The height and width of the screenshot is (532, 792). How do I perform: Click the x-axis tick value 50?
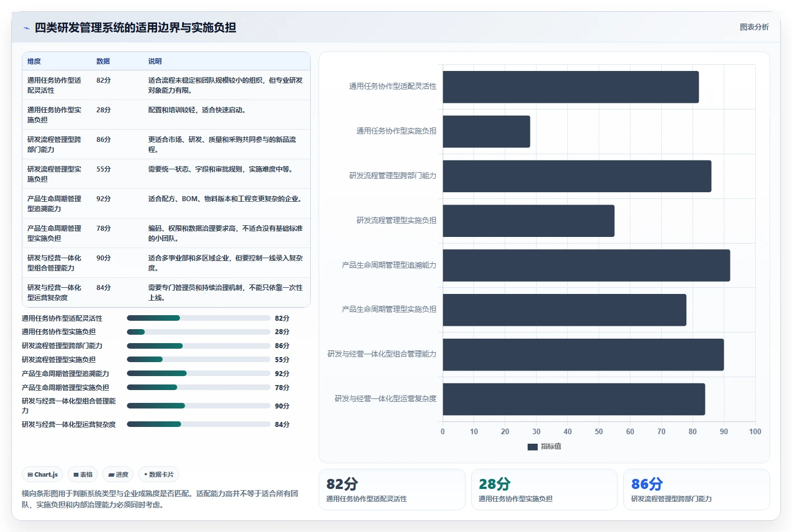point(599,431)
